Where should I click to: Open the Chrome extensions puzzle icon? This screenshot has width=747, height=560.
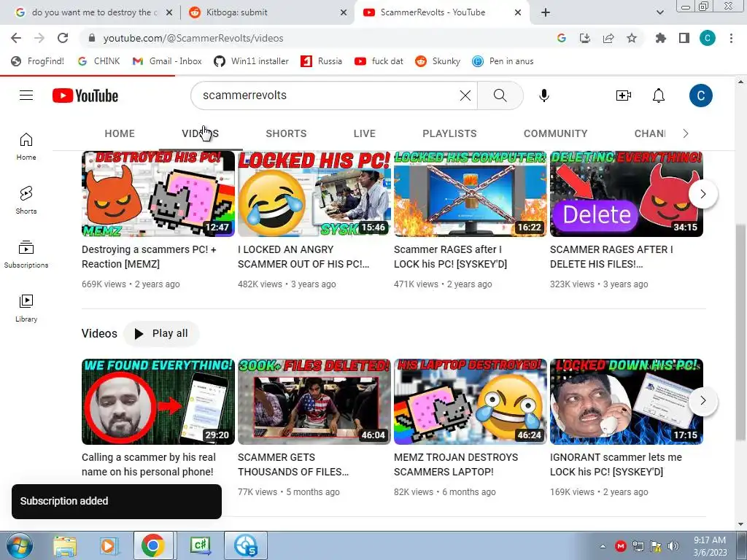[x=660, y=38]
